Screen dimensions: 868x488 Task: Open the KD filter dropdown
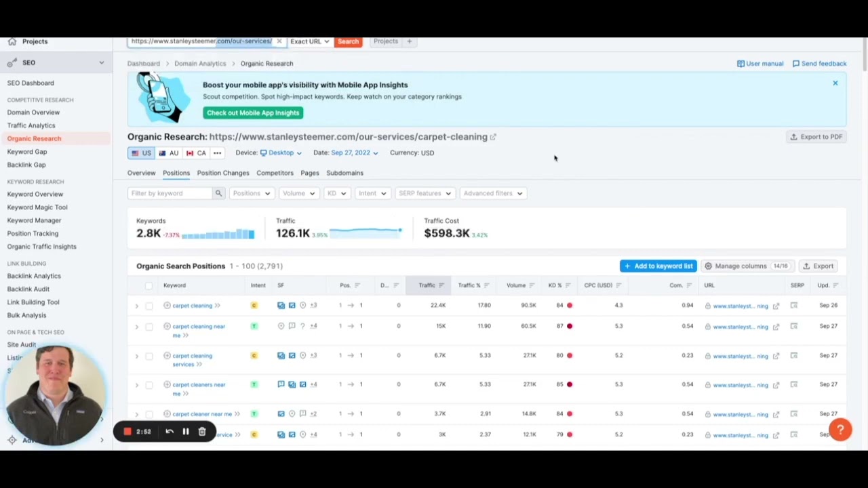[336, 193]
